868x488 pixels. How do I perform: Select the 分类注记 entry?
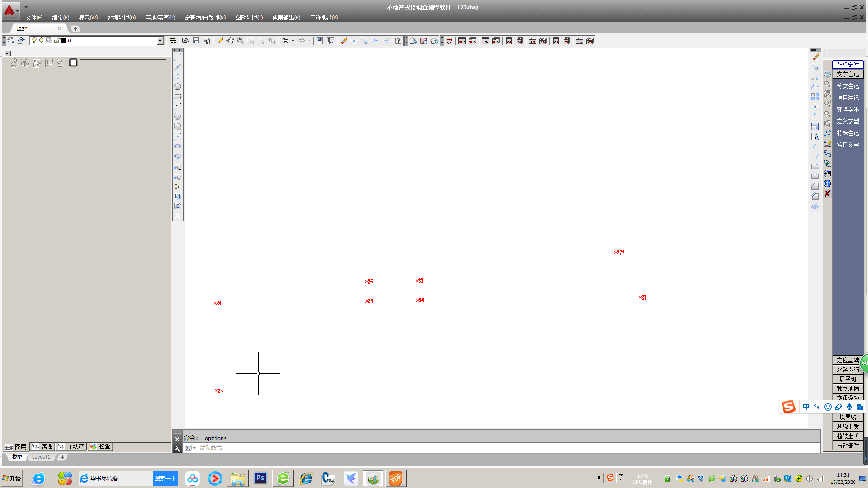(848, 86)
